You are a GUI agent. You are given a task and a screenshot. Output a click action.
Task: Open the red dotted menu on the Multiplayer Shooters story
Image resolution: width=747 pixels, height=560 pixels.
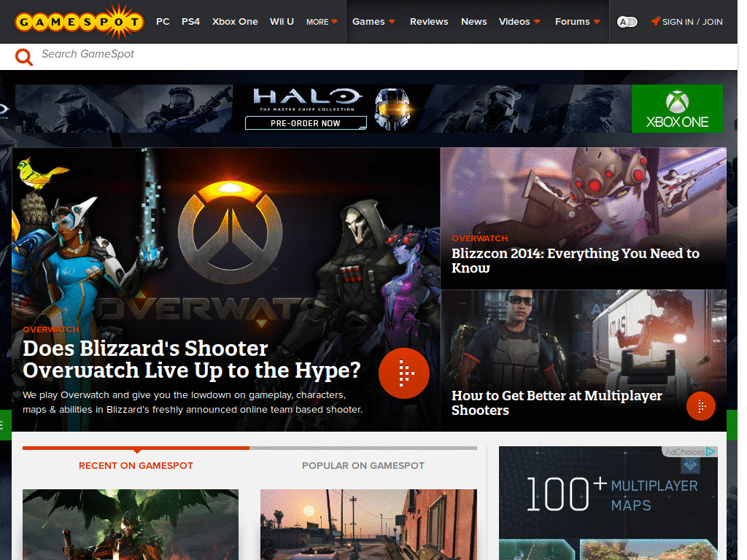701,406
